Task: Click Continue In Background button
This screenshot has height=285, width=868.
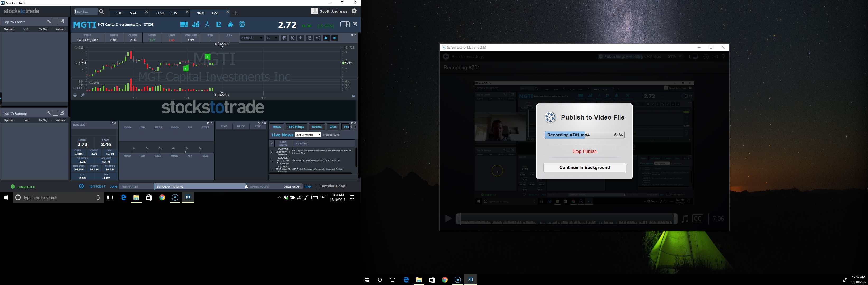Action: 584,168
